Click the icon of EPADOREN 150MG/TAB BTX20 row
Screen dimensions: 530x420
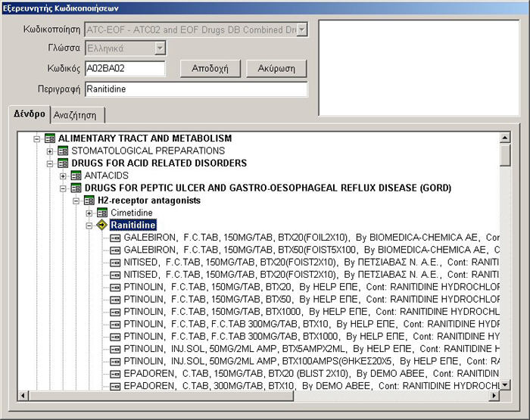pos(115,374)
